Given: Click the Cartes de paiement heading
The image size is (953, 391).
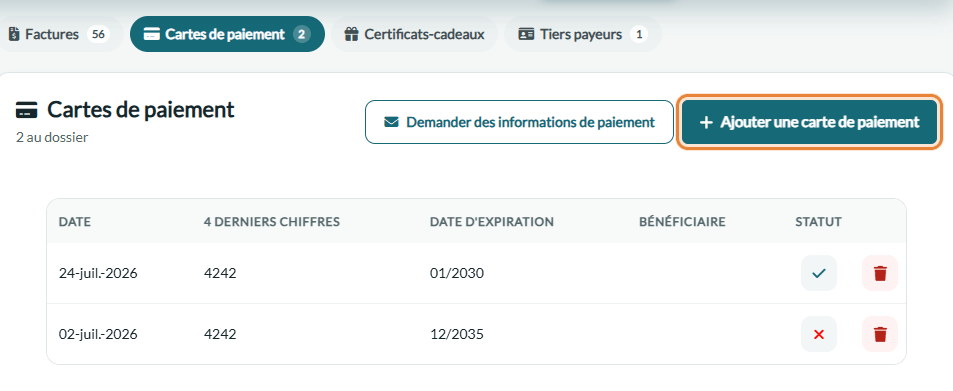Looking at the screenshot, I should (140, 110).
